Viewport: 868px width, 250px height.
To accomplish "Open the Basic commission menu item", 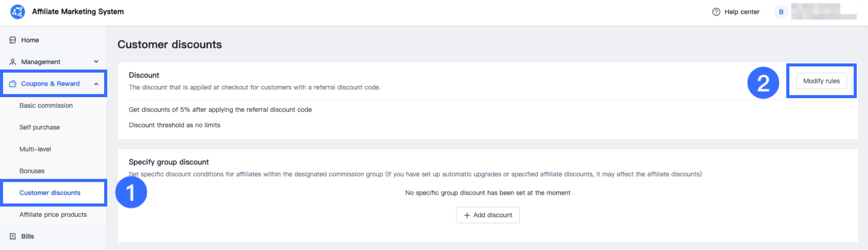I will tap(46, 105).
